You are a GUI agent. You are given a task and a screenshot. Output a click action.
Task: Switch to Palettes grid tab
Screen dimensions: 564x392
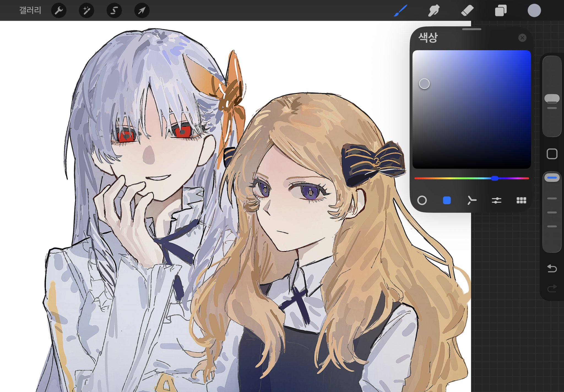[x=521, y=200]
